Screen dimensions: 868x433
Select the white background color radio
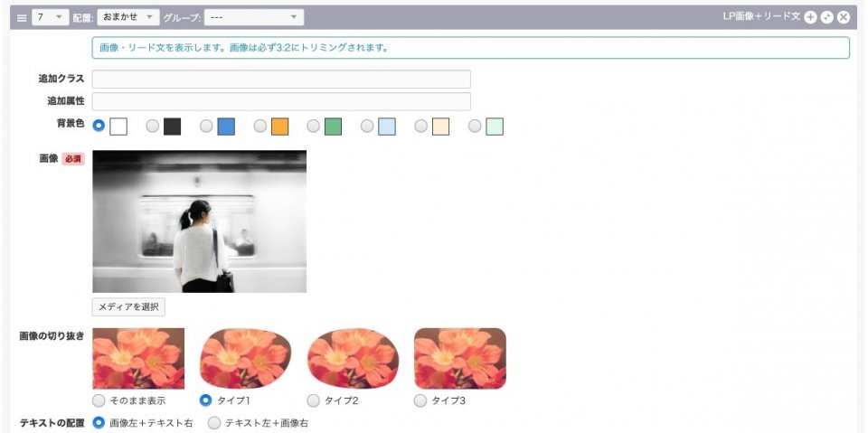[99, 127]
